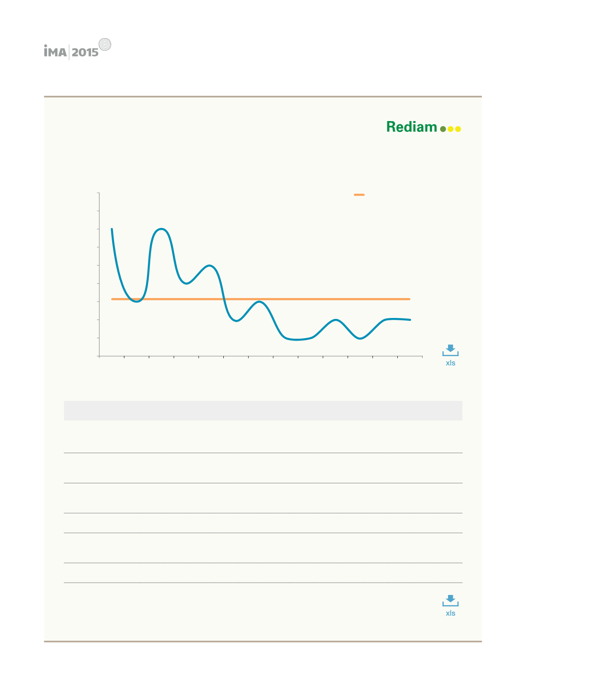
Task: Click the orange horizontal reference line
Action: (x=261, y=299)
